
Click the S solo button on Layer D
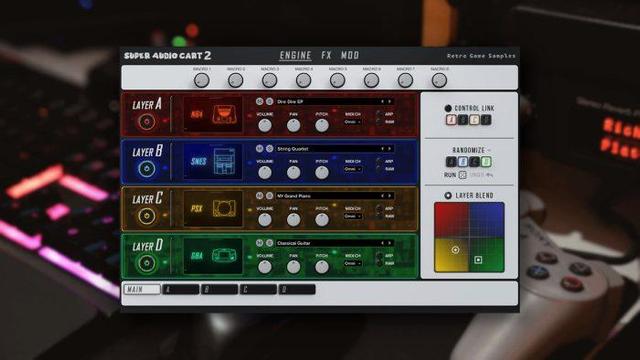[269, 243]
